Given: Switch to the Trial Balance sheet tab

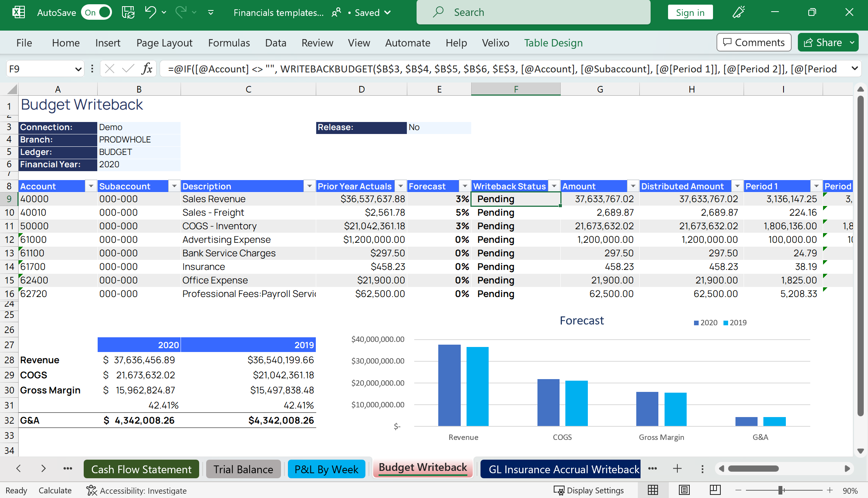Looking at the screenshot, I should (243, 469).
